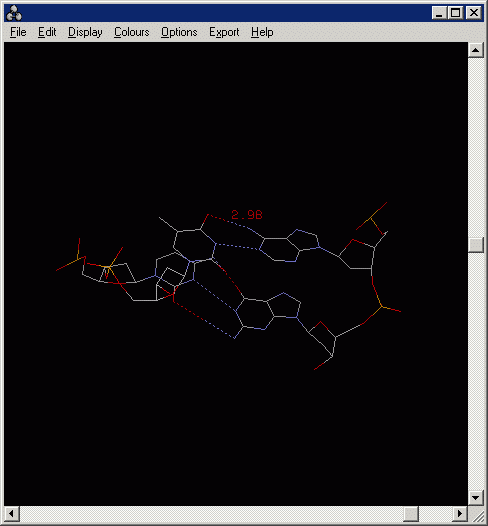Click the vertical scrollbar up arrow
488x526 pixels.
coord(476,50)
